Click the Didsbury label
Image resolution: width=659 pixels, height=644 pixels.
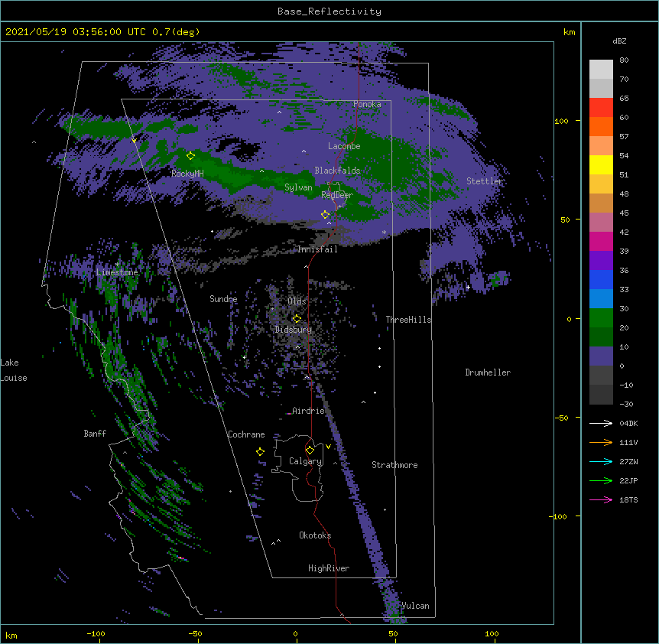(294, 330)
